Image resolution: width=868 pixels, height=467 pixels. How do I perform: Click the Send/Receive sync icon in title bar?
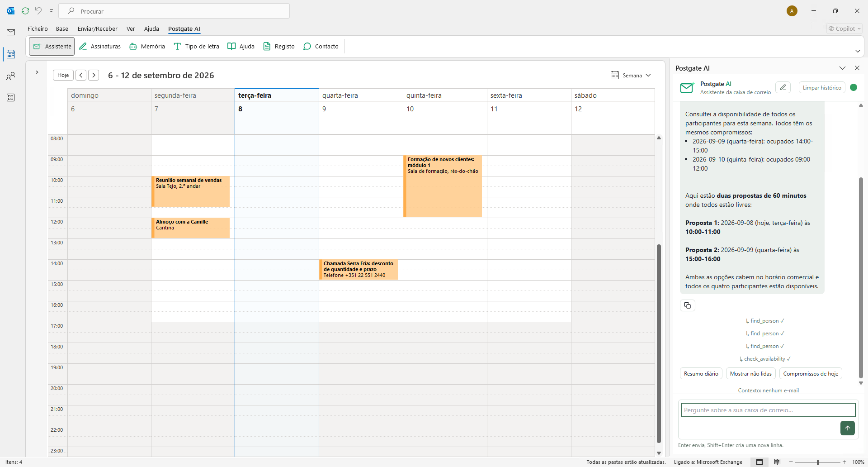25,11
